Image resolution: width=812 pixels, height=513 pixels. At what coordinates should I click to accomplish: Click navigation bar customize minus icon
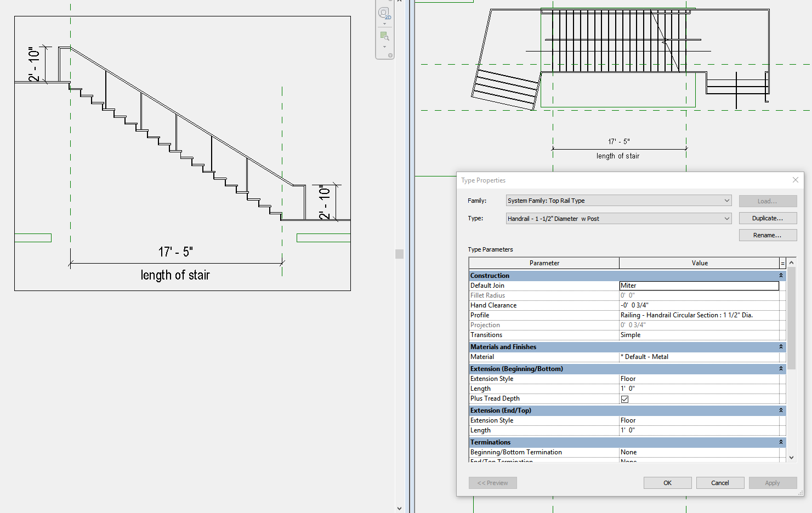click(x=390, y=55)
